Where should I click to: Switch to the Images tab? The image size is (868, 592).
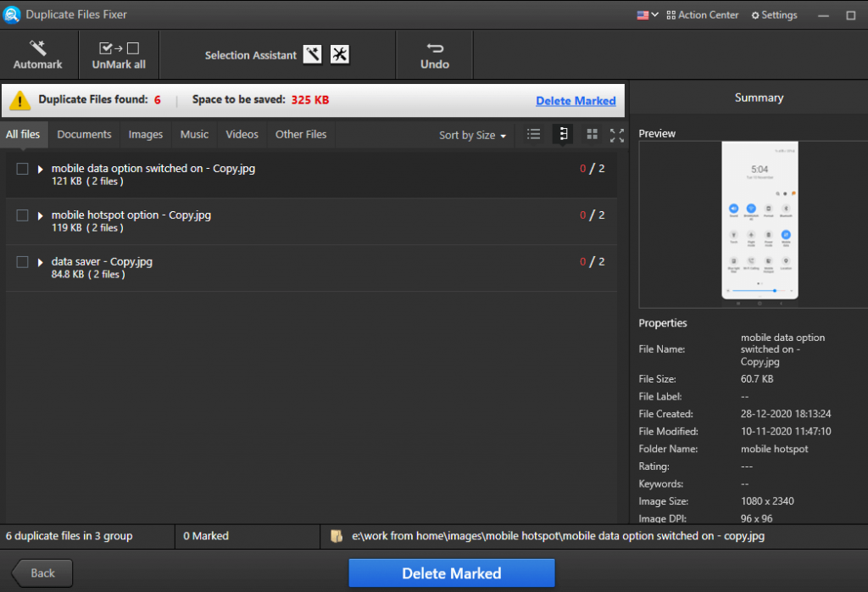coord(146,135)
